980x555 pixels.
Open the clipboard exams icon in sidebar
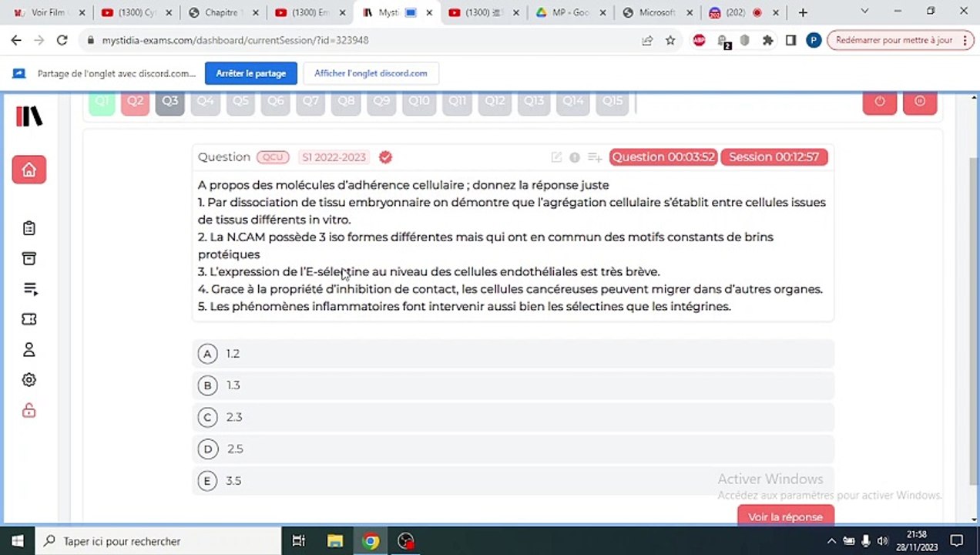[29, 228]
